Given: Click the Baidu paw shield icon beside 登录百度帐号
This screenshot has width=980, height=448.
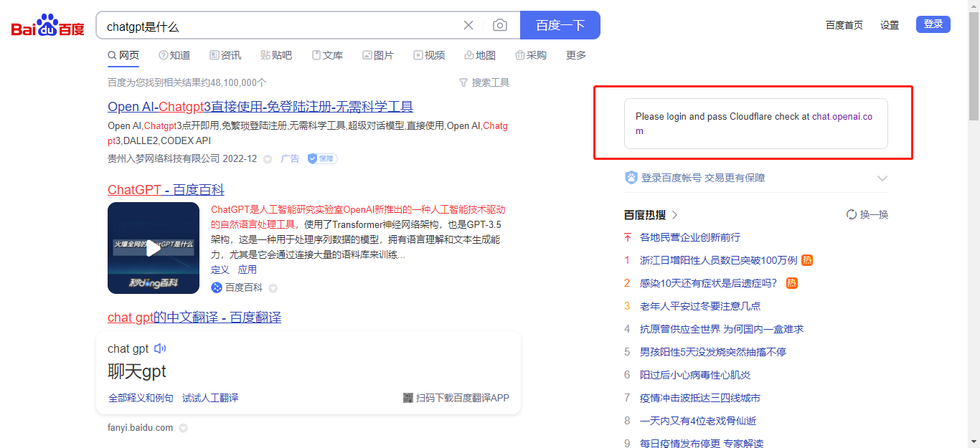Looking at the screenshot, I should pos(631,178).
